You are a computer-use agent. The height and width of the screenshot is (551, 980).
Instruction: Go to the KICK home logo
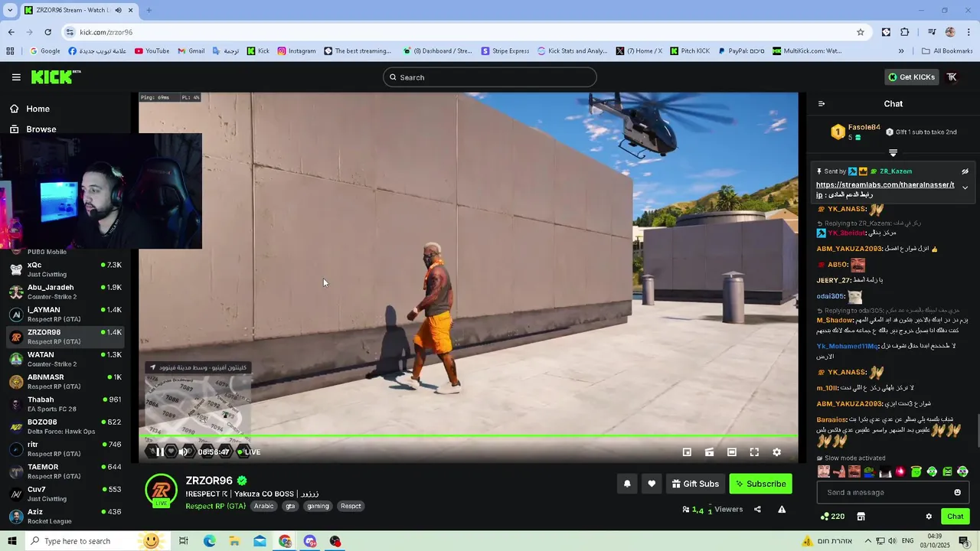[x=56, y=77]
